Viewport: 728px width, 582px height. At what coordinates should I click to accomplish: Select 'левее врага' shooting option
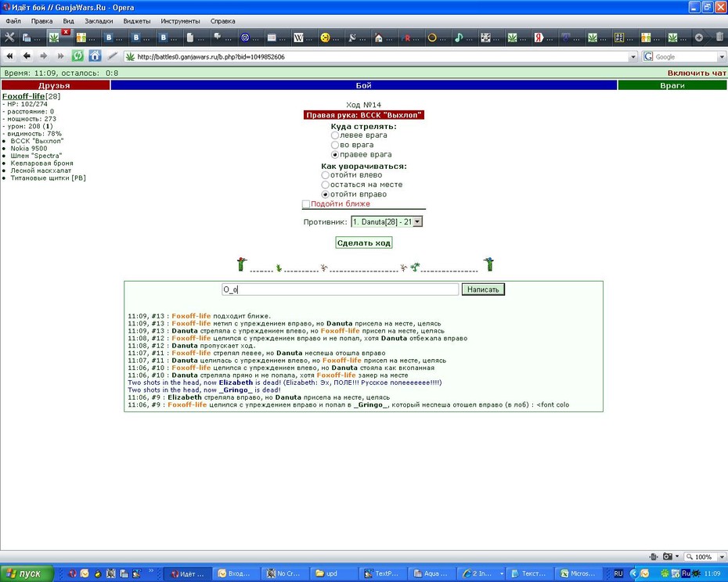(x=335, y=135)
